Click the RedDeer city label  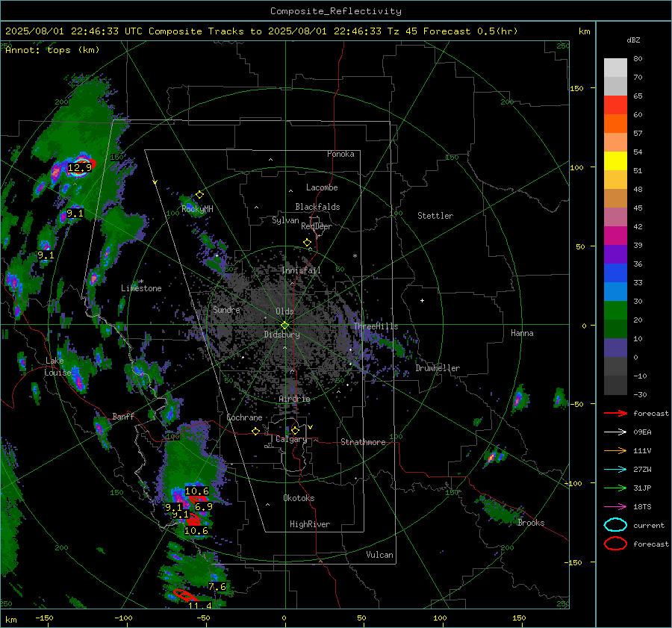(317, 226)
